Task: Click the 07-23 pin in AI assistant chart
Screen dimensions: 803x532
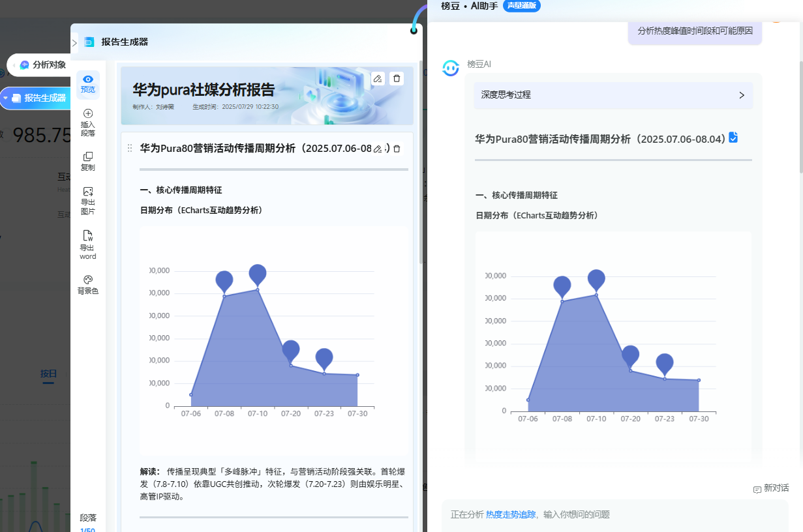Action: tap(665, 364)
